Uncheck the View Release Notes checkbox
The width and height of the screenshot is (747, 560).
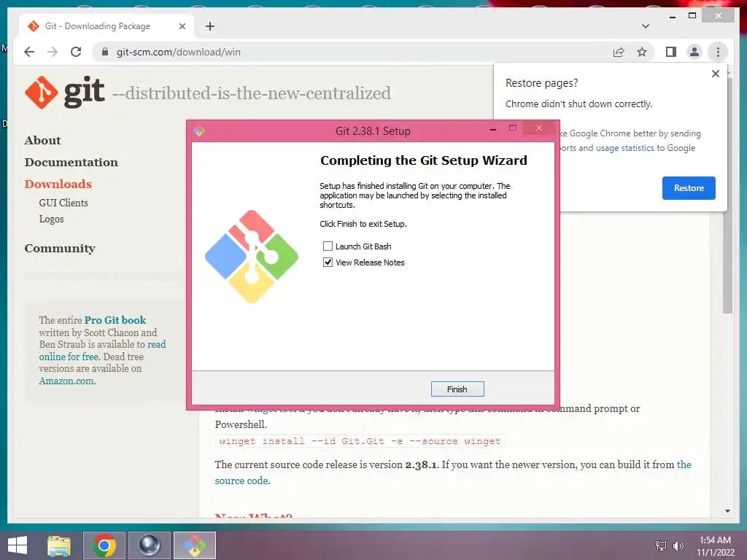328,262
